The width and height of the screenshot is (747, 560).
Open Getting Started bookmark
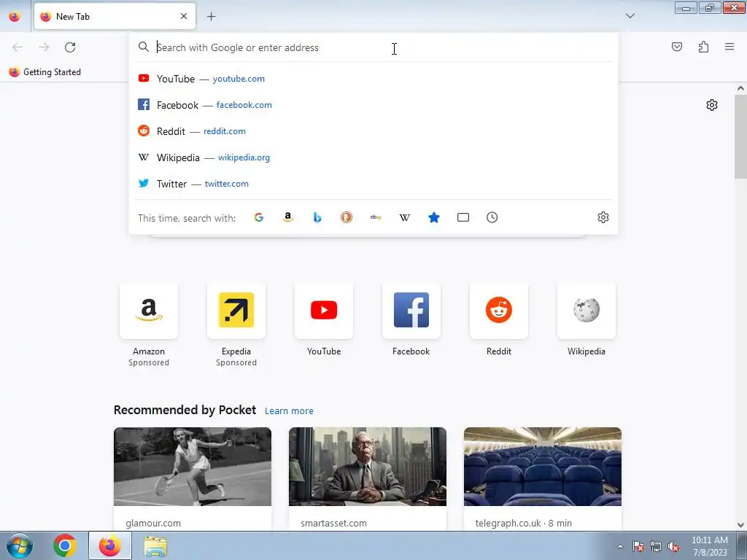click(45, 72)
